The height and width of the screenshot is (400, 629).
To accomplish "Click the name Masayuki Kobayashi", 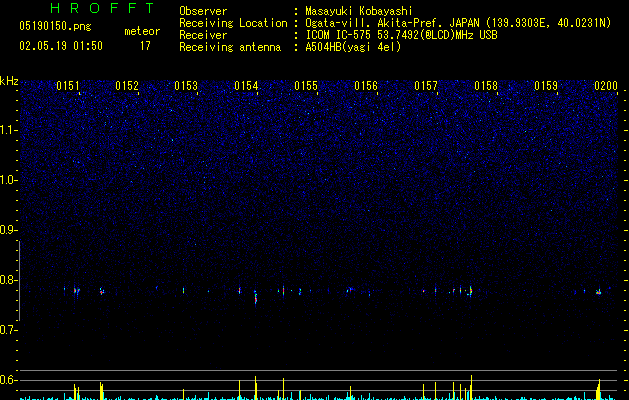I will (359, 11).
